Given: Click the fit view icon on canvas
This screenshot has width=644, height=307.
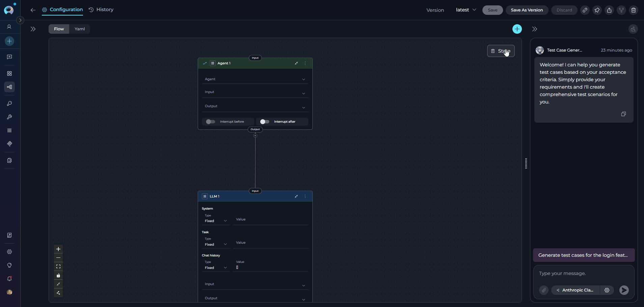Looking at the screenshot, I should [58, 267].
